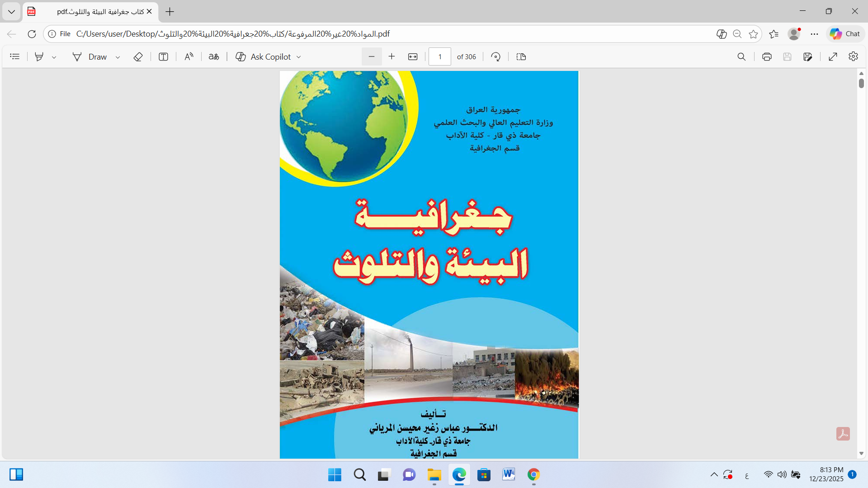Add this page to favorites star
This screenshot has height=488, width=868.
(x=753, y=34)
